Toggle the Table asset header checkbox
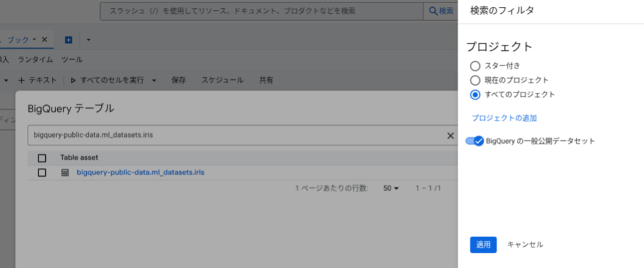 click(42, 158)
